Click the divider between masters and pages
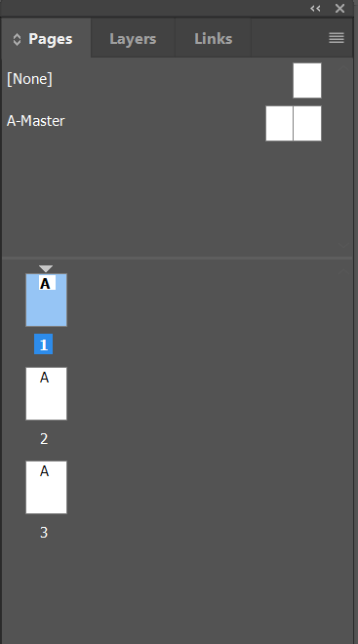Viewport: 358px width, 644px height. tap(177, 258)
